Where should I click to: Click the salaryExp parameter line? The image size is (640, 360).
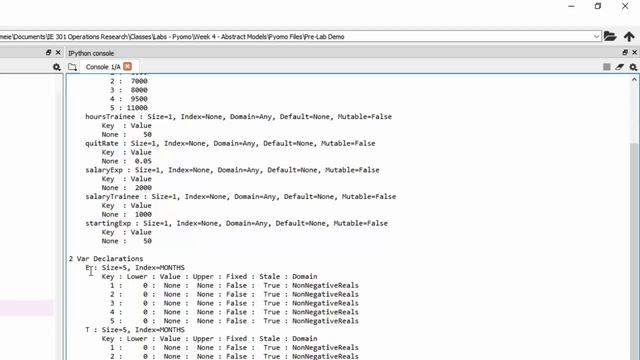(232, 170)
